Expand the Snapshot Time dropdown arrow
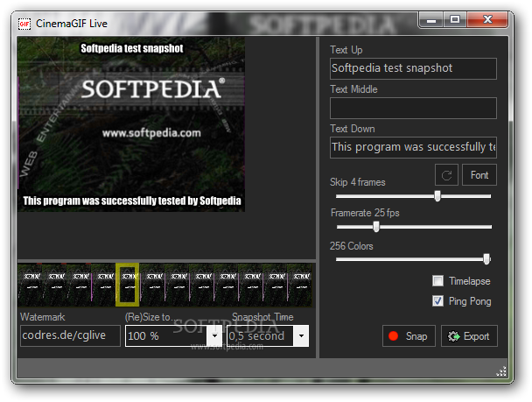This screenshot has height=402, width=532. (x=301, y=335)
